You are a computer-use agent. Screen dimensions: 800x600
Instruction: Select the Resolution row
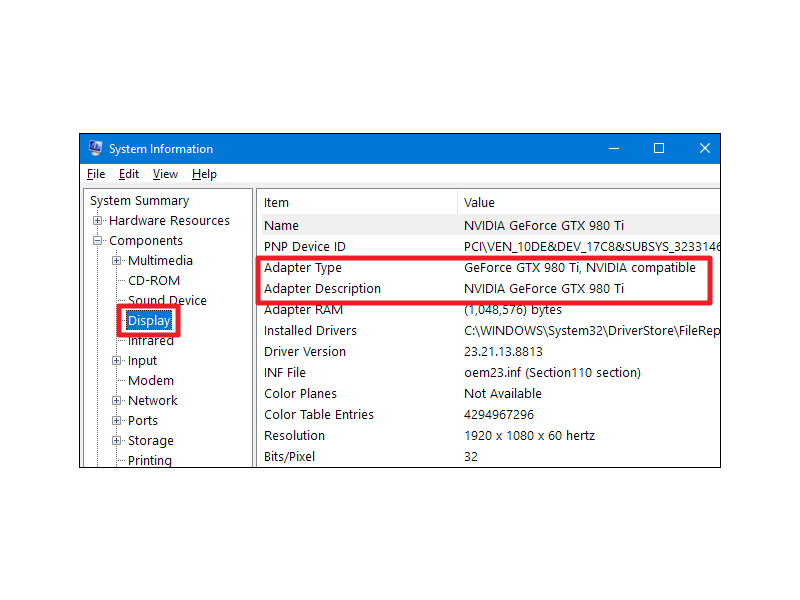(490, 435)
